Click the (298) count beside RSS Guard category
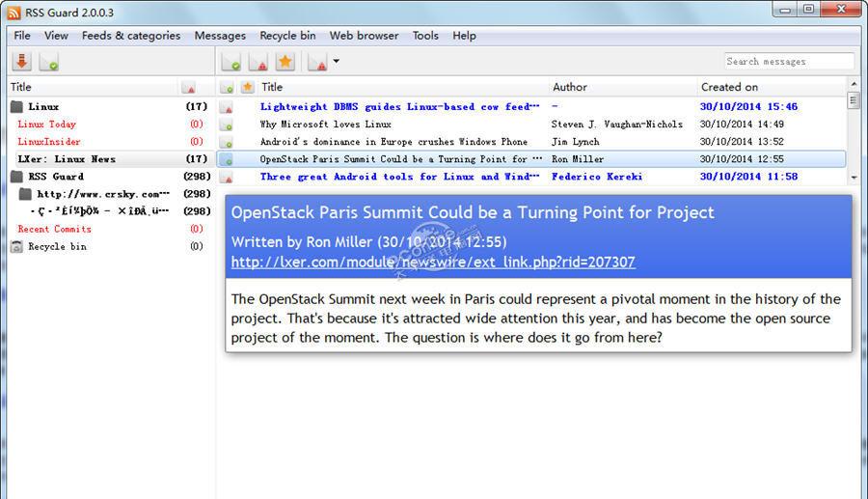The image size is (868, 499). [197, 177]
